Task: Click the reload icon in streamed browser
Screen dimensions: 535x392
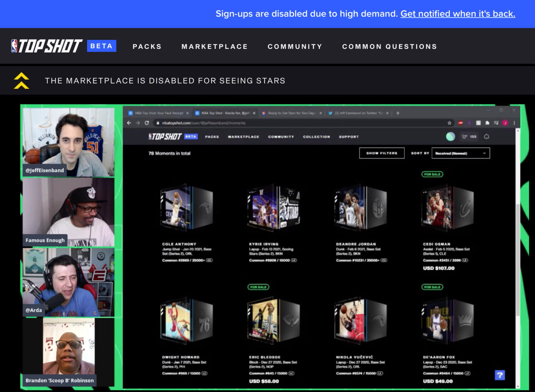Action: point(147,123)
